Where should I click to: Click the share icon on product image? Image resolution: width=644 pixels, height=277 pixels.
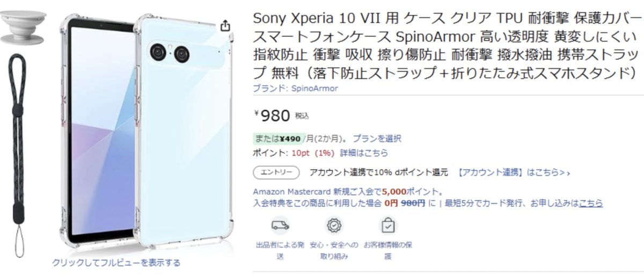pyautogui.click(x=225, y=26)
